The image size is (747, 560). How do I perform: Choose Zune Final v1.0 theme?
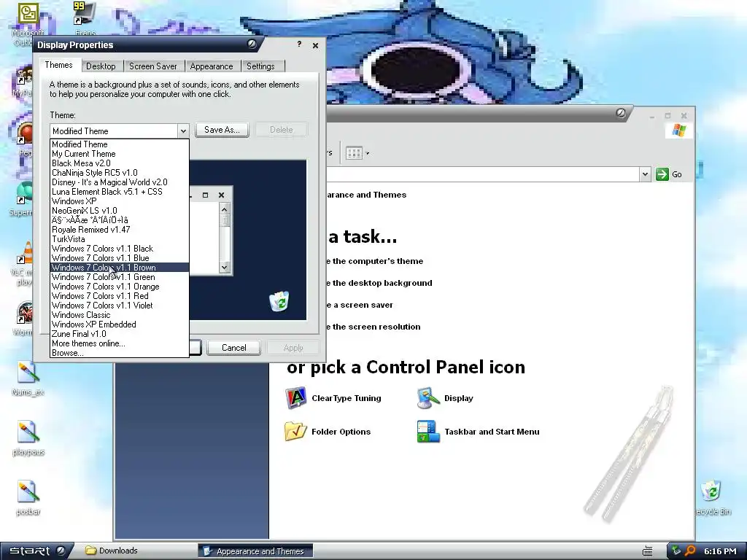pyautogui.click(x=120, y=334)
